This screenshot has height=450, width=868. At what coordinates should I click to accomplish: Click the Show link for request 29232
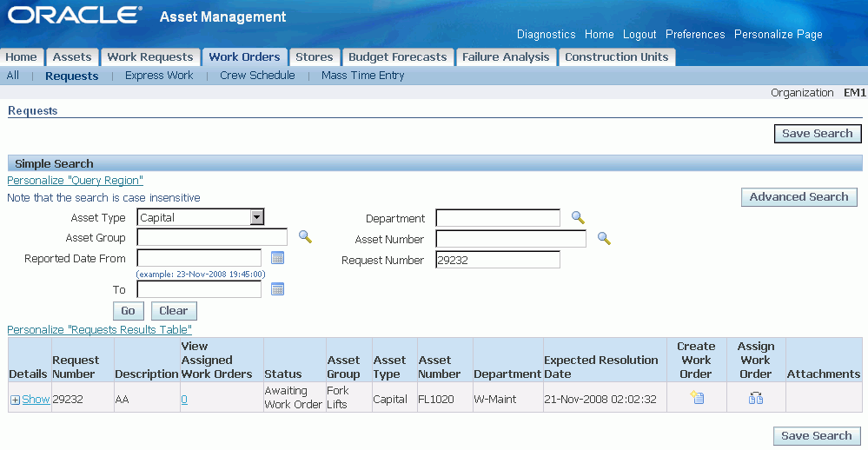coord(36,399)
